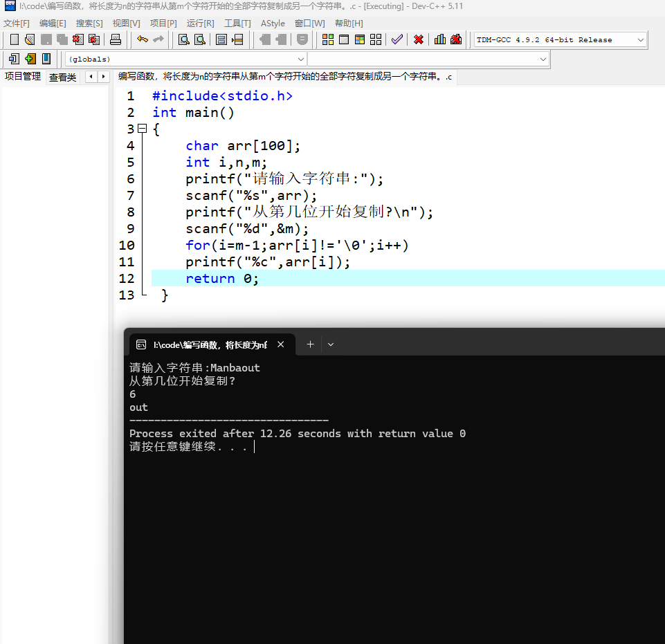
Task: Start debugging with the check mark icon
Action: point(397,39)
